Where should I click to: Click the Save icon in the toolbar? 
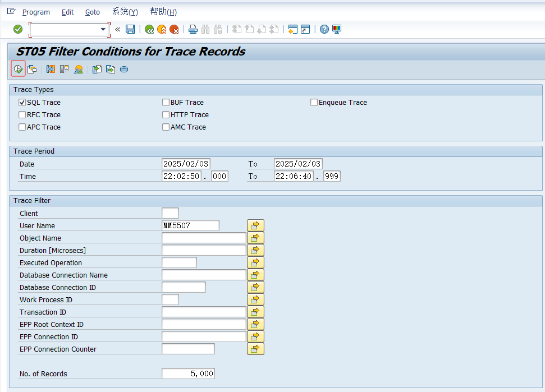[x=130, y=29]
